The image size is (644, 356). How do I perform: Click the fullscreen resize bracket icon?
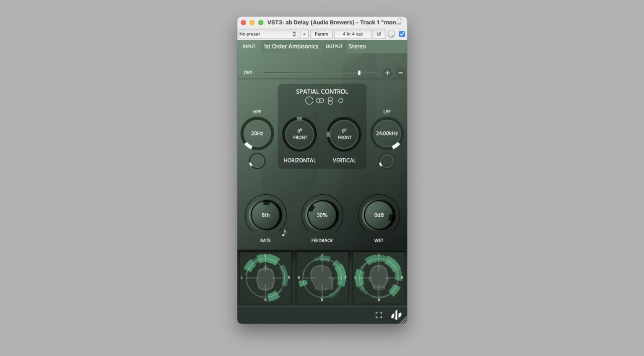point(379,315)
